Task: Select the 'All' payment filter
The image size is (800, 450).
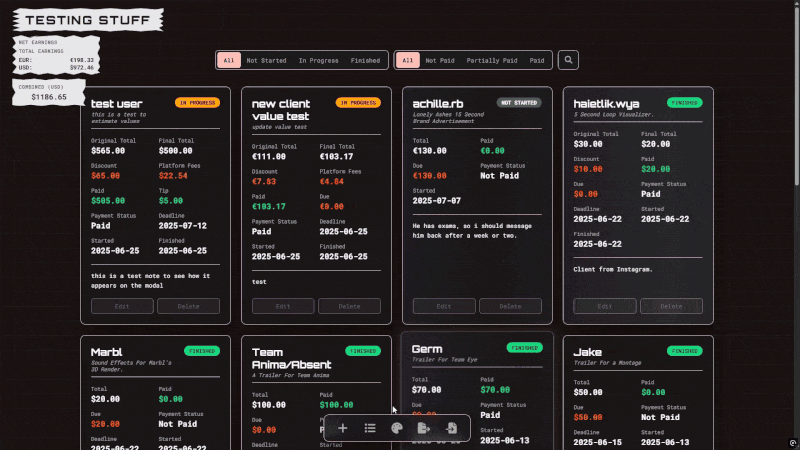Action: pyautogui.click(x=407, y=60)
